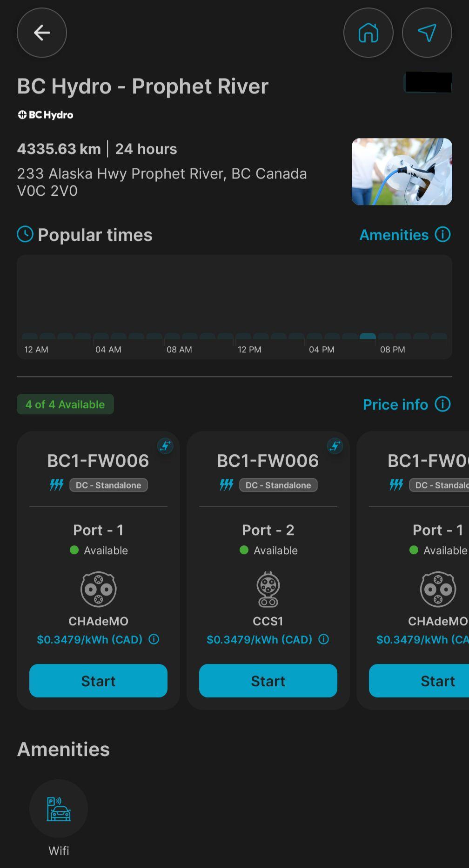Image resolution: width=469 pixels, height=868 pixels.
Task: Tap the info icon beside Amenities link
Action: [x=442, y=235]
